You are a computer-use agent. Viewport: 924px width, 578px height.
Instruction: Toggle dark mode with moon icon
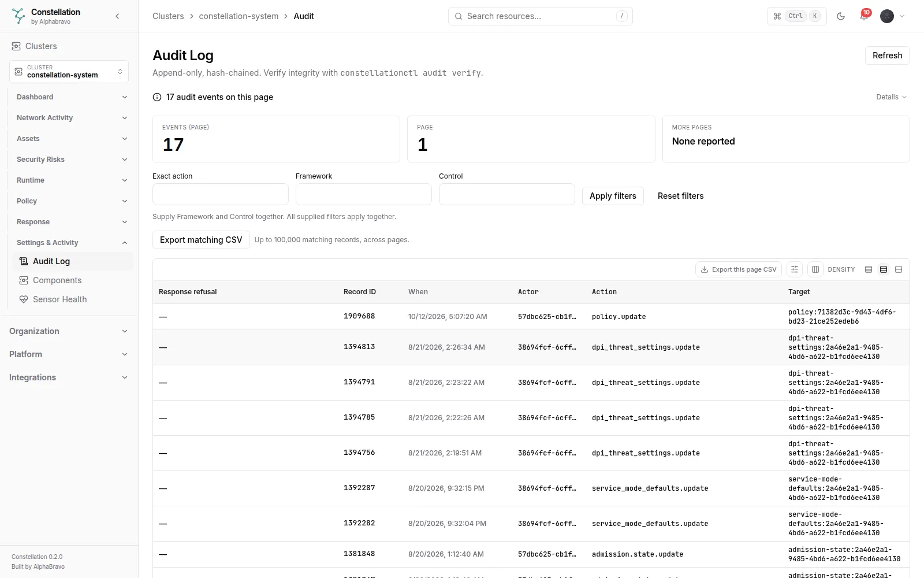841,16
